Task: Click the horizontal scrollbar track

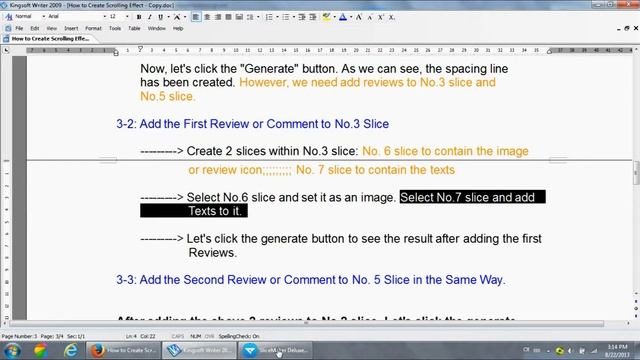Action: click(306, 324)
